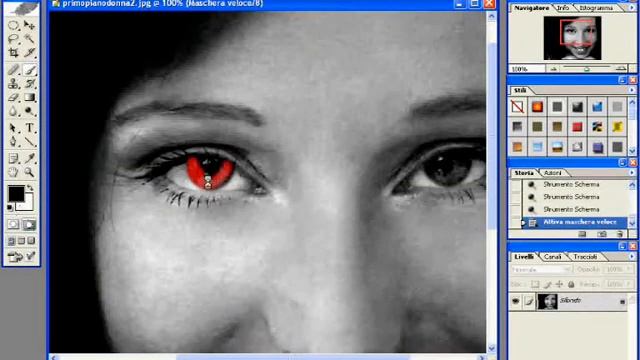
Task: Open Navigatore panel options menu arrow
Action: (x=632, y=8)
